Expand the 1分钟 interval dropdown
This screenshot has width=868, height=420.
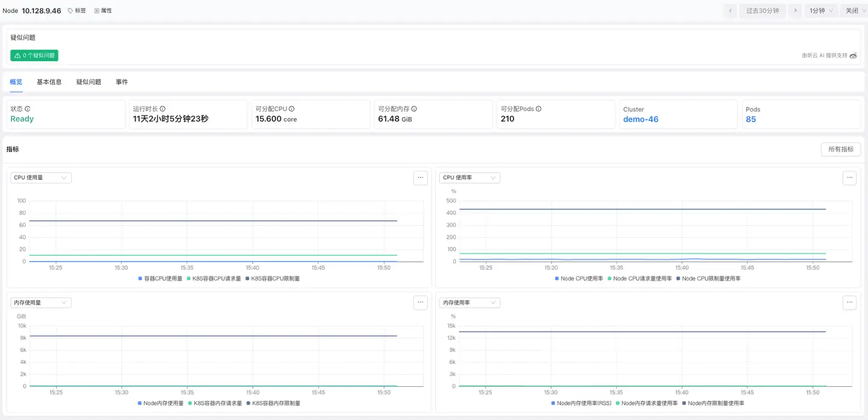tap(821, 11)
